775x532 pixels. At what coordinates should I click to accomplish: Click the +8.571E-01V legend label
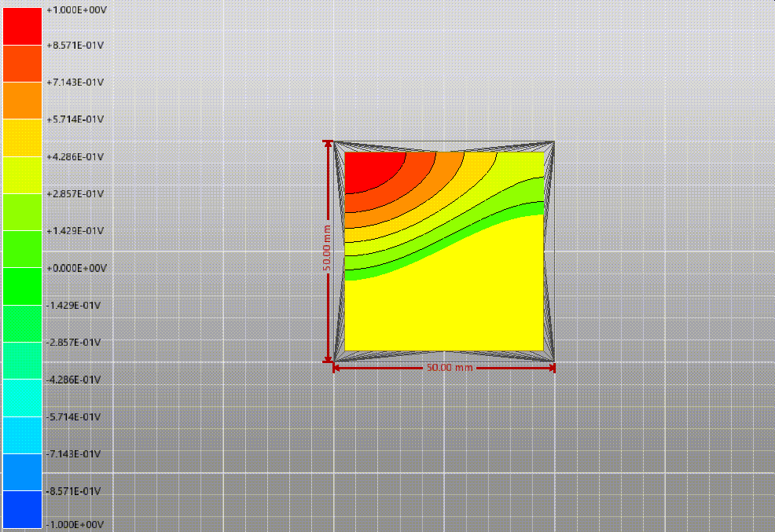click(x=75, y=45)
